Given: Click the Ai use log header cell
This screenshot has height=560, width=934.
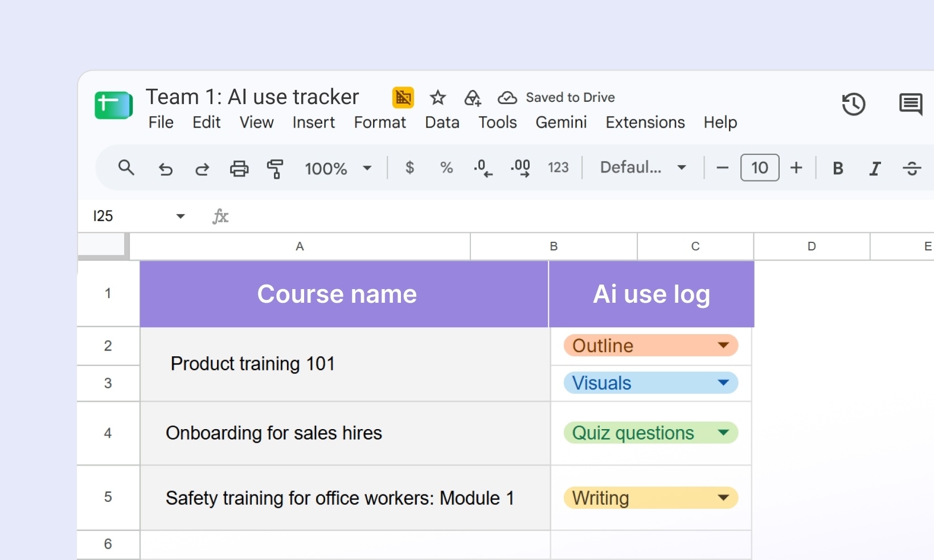Looking at the screenshot, I should (x=652, y=294).
